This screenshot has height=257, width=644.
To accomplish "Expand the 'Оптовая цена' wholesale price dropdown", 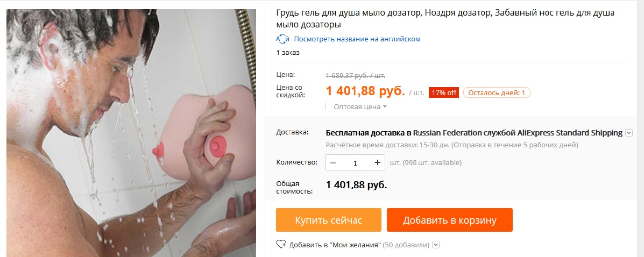I will (x=360, y=107).
